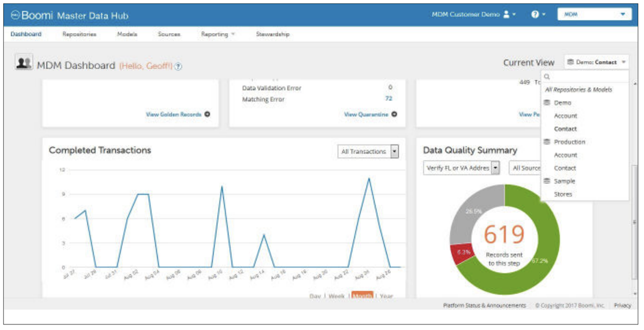Open the Repositories tab
Image resolution: width=644 pixels, height=330 pixels.
point(79,34)
